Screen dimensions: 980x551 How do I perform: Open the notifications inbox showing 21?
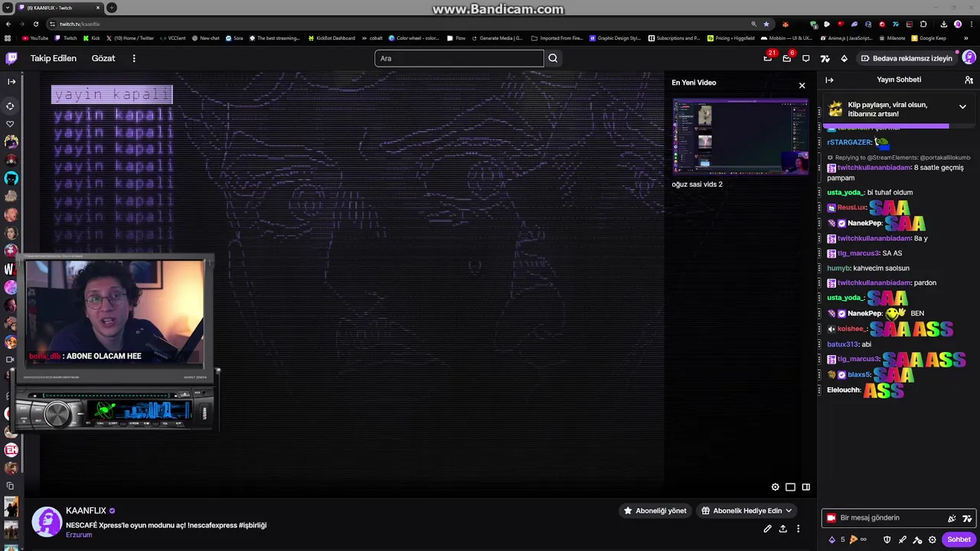point(768,58)
